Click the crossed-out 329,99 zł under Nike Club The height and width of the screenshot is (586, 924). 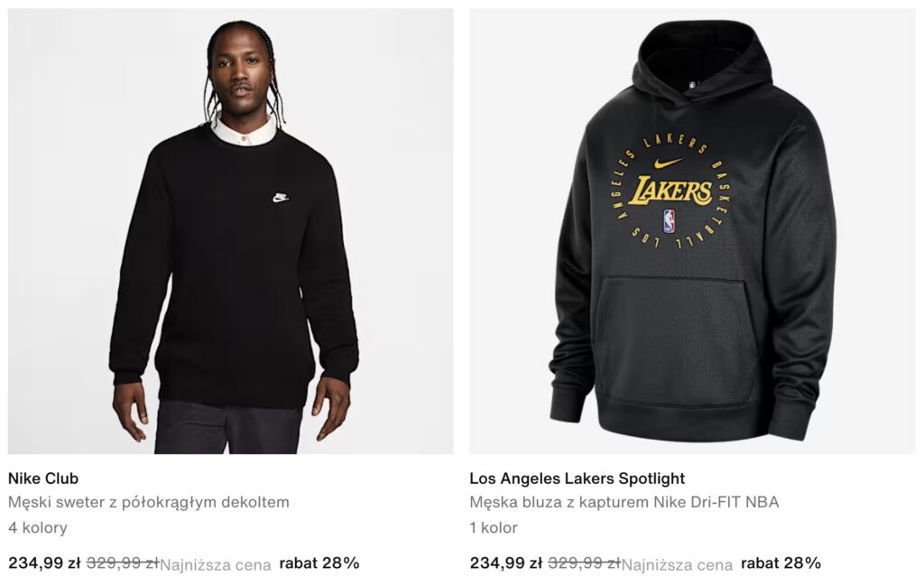123,563
